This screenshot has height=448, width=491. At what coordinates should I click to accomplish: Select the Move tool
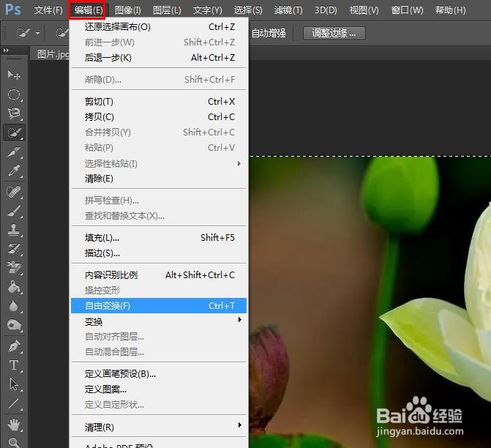[x=13, y=75]
